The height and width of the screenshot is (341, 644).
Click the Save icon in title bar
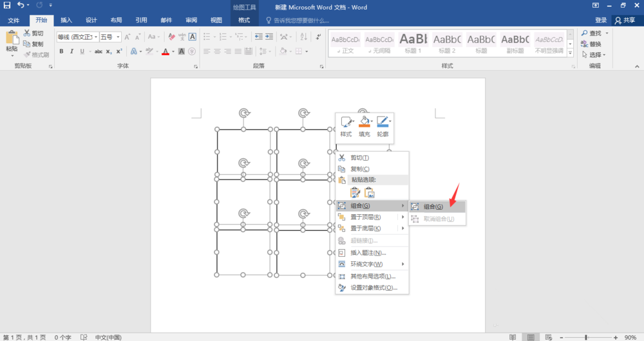7,5
